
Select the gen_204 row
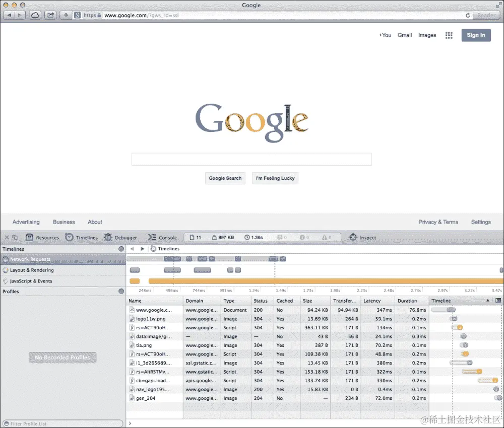coord(315,398)
